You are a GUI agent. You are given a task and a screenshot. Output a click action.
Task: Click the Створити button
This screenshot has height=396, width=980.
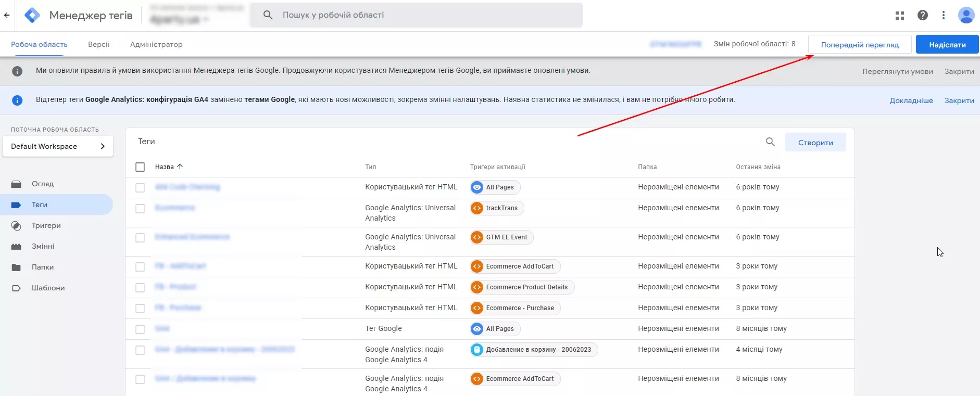coord(815,142)
